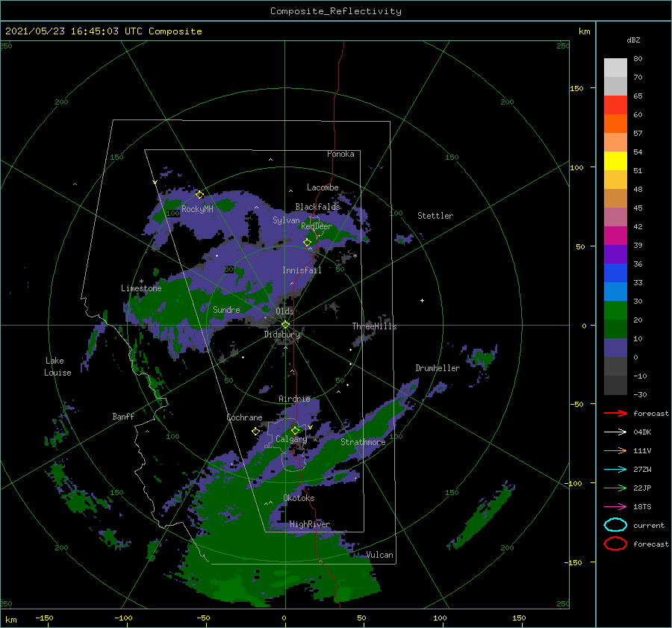The width and height of the screenshot is (672, 628).
Task: Click the orange swatch between 60 and 57 dBZ
Action: [x=615, y=124]
